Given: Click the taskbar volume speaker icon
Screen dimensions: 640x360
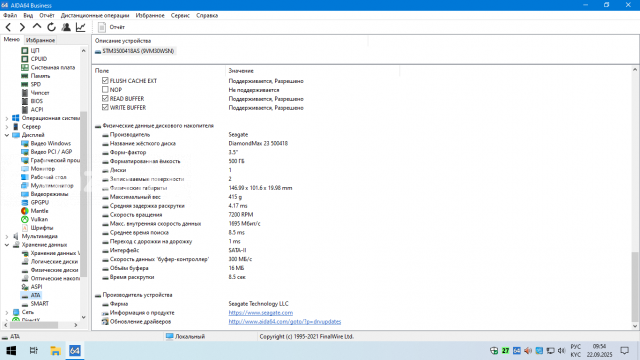Looking at the screenshot, I should [x=562, y=351].
